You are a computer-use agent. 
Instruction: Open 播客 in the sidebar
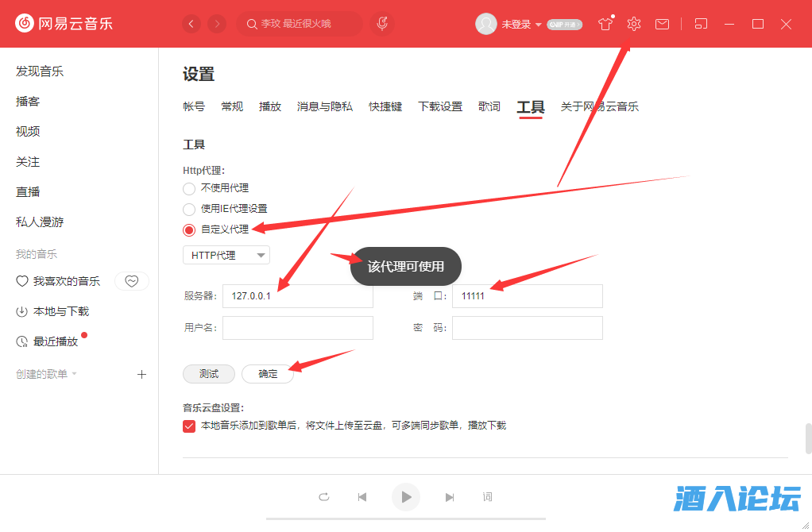pos(28,102)
